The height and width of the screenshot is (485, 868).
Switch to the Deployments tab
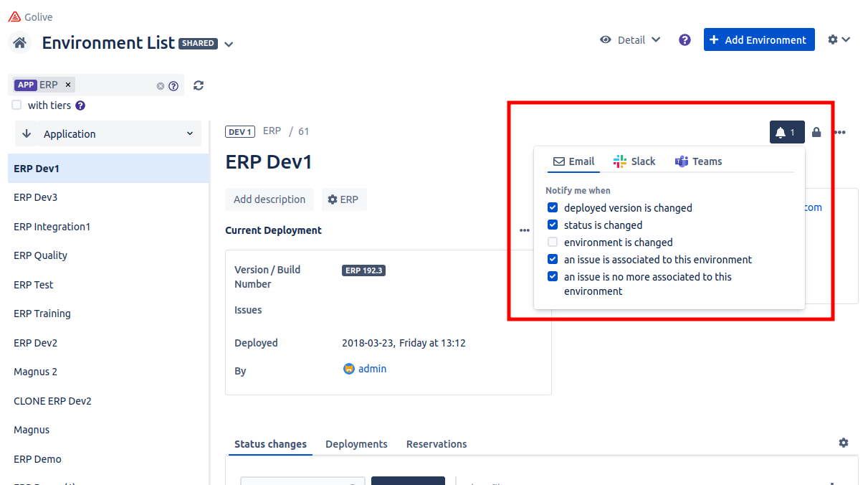click(x=356, y=444)
